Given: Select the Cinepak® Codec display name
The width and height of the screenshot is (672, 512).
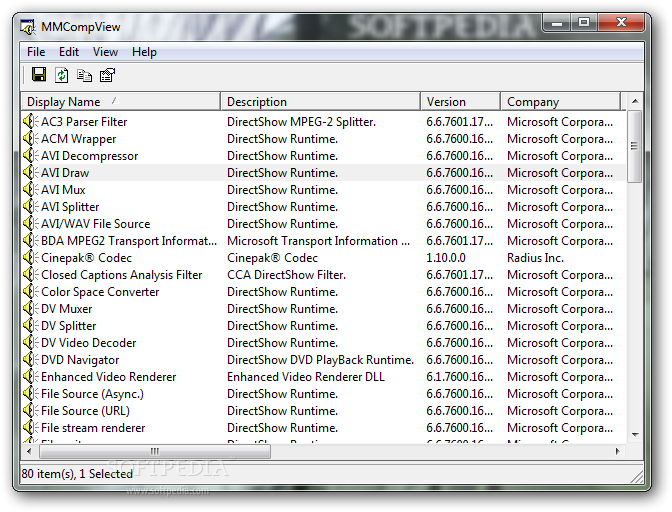Looking at the screenshot, I should pyautogui.click(x=86, y=257).
